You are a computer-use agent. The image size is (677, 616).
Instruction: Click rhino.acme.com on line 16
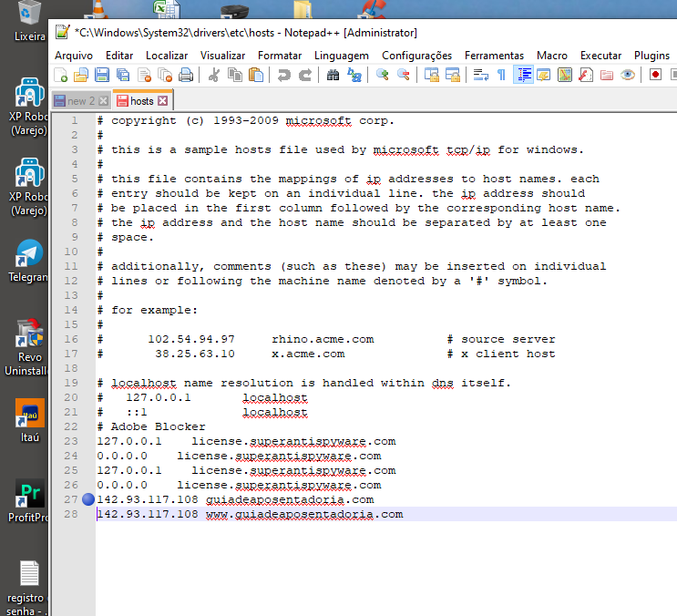pyautogui.click(x=323, y=339)
